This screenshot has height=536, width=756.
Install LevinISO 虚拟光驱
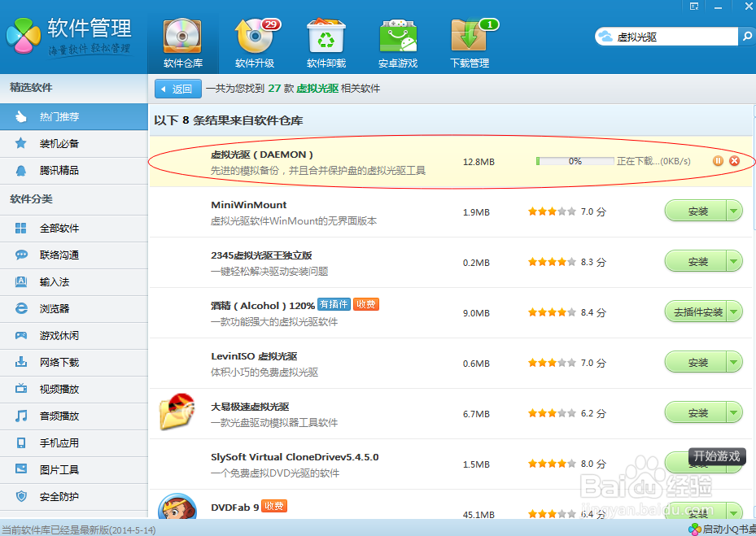click(x=696, y=363)
